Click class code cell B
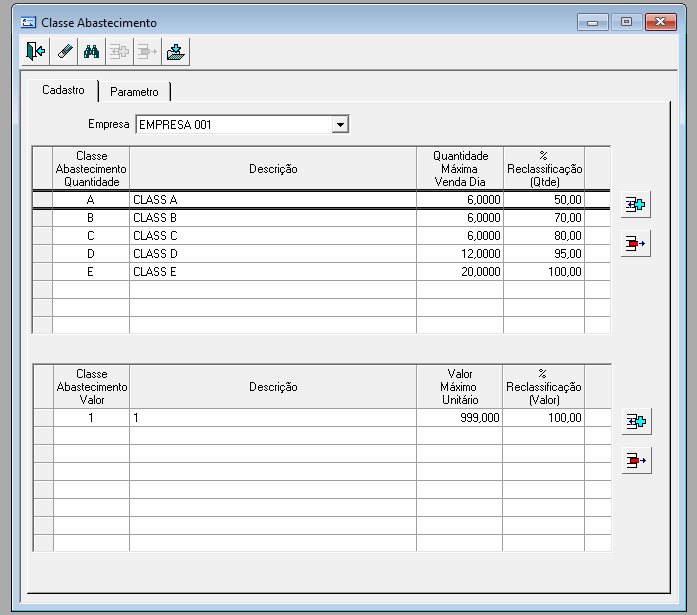697x615 pixels. (x=91, y=218)
